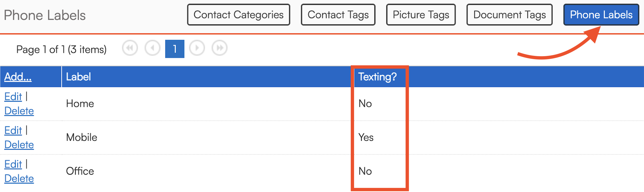This screenshot has height=192, width=644.
Task: Click the Texting? column header
Action: point(377,77)
